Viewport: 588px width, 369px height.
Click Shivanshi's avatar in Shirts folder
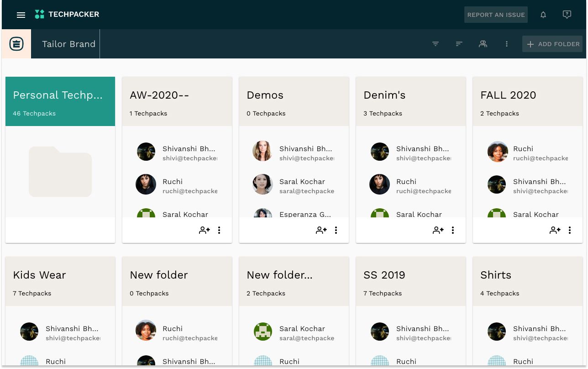point(497,332)
